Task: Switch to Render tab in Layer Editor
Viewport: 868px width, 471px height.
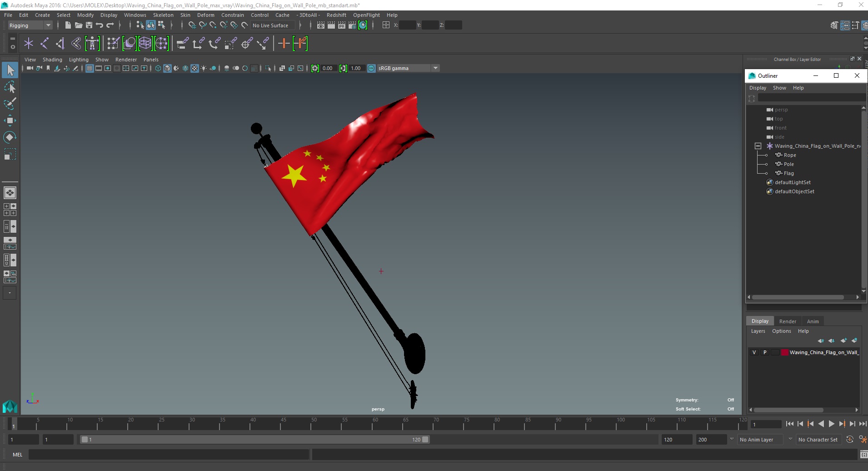Action: pyautogui.click(x=788, y=321)
